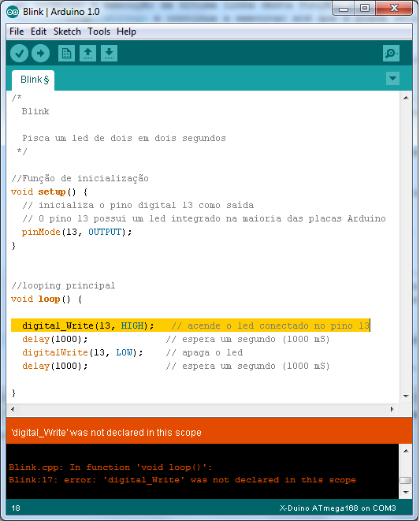Open the Sketch menu
The width and height of the screenshot is (420, 521).
67,32
